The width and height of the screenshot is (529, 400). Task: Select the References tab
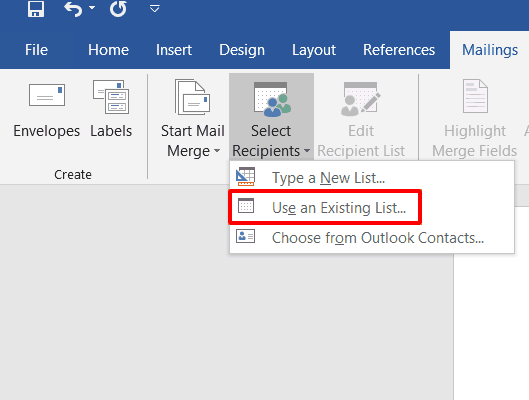[x=399, y=50]
